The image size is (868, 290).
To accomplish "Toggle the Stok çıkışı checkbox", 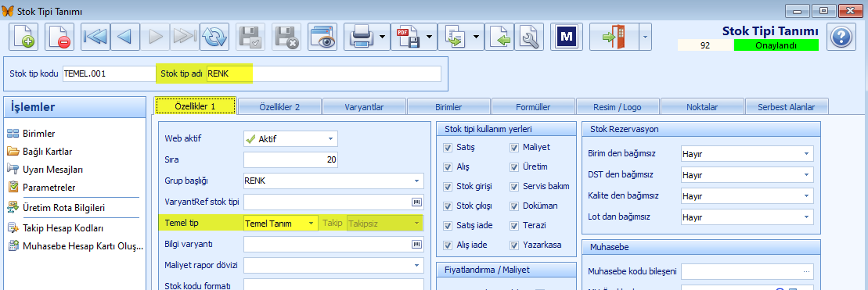I will (x=447, y=206).
